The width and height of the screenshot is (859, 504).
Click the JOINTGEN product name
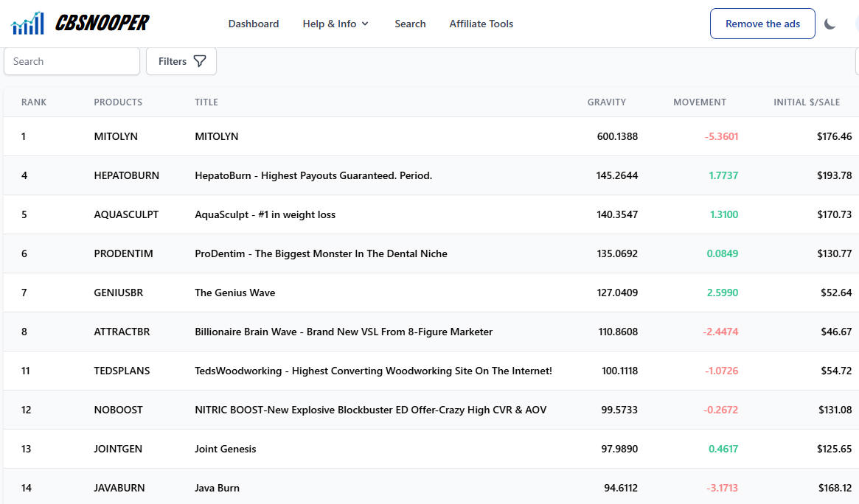118,449
